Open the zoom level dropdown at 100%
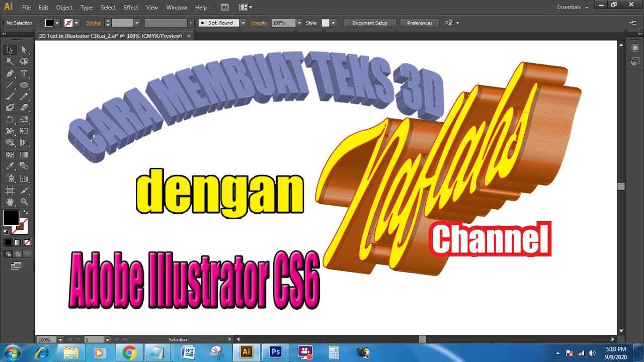This screenshot has height=362, width=644. 60,340
